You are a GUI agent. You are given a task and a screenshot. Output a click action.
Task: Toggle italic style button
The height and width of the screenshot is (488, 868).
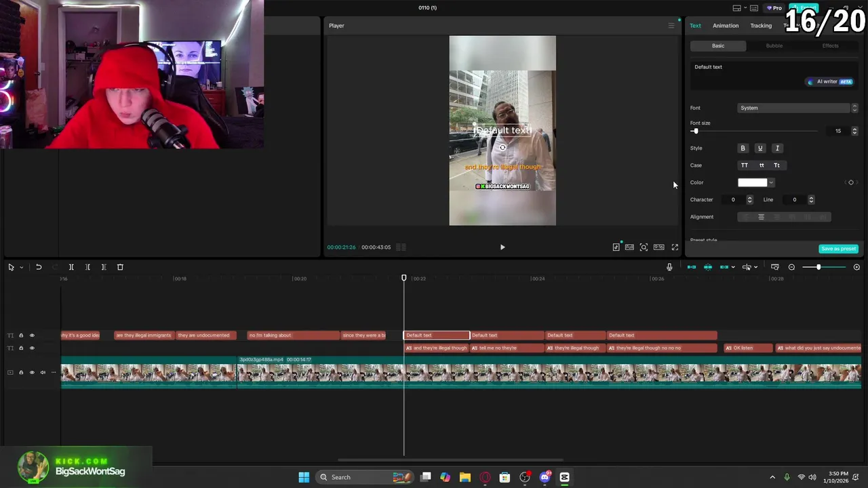777,148
